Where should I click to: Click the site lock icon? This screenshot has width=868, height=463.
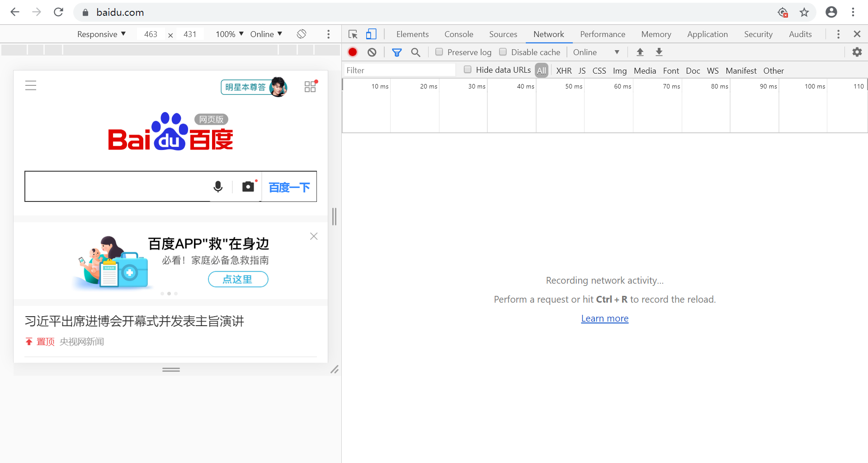pos(85,13)
